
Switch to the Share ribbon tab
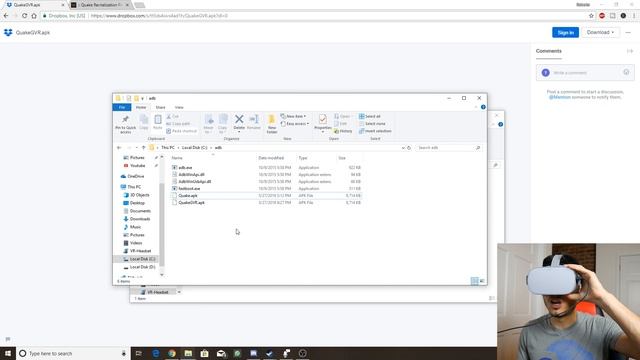[160, 107]
